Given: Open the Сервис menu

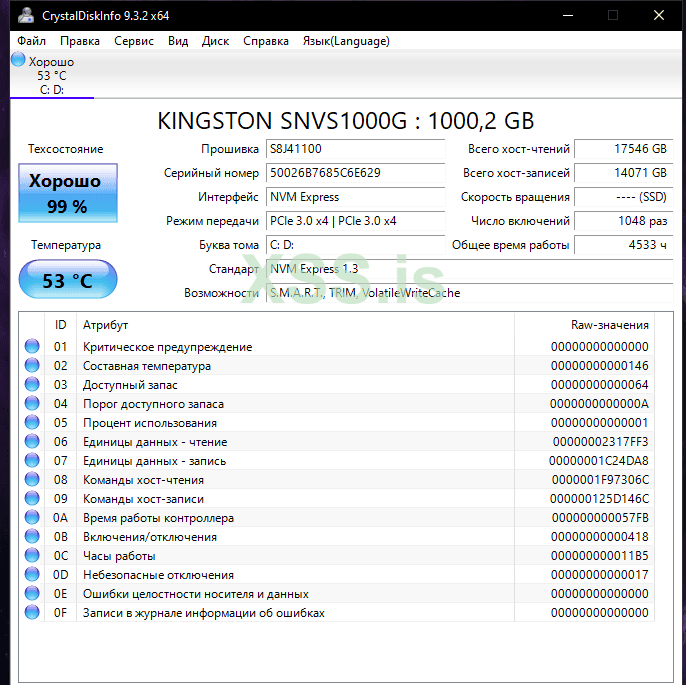Looking at the screenshot, I should coord(134,41).
